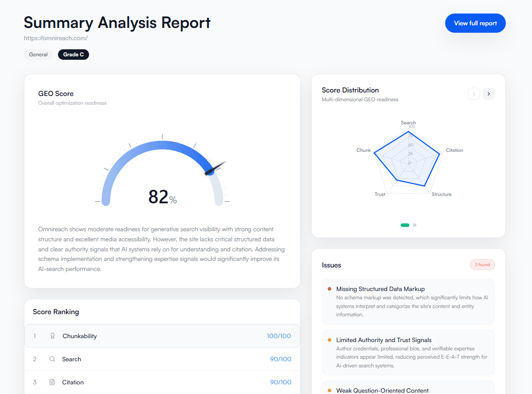Click the View full report button
Viewport: 532px width, 394px height.
coord(475,23)
